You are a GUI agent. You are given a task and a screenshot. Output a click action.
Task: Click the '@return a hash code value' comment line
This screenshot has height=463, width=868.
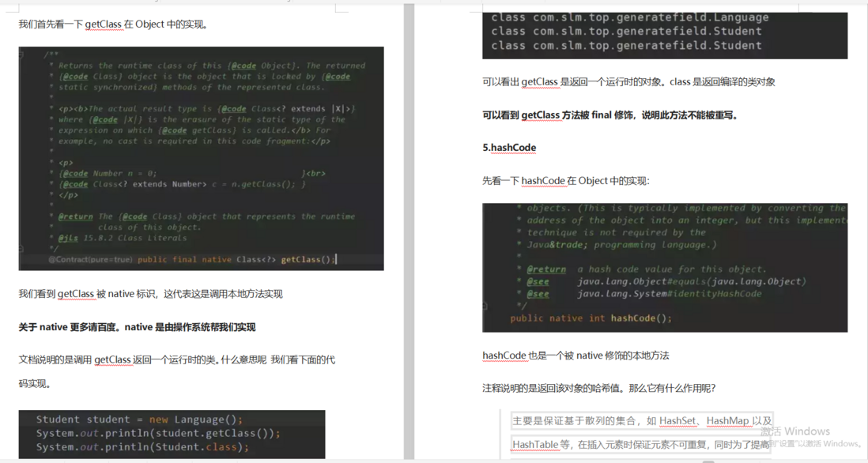pos(647,269)
